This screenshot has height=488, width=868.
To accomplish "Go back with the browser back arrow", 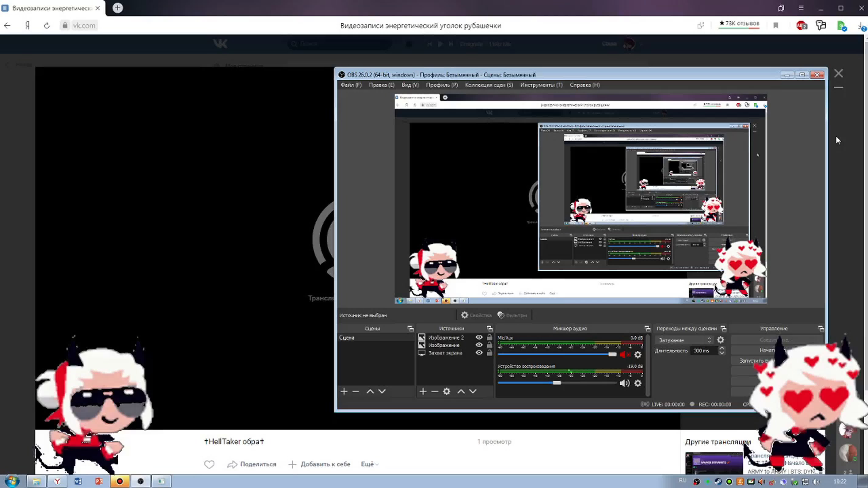I will coord(7,26).
